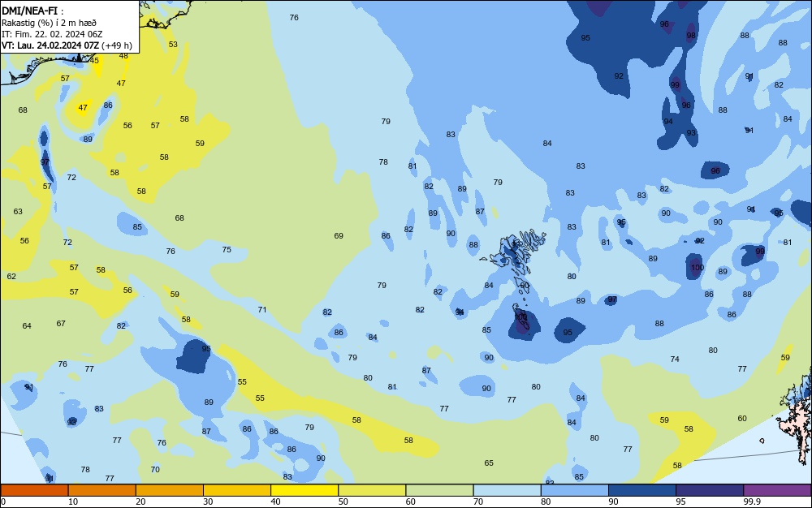This screenshot has height=508, width=812.
Task: Click the '30' legend scale label
Action: tap(208, 502)
